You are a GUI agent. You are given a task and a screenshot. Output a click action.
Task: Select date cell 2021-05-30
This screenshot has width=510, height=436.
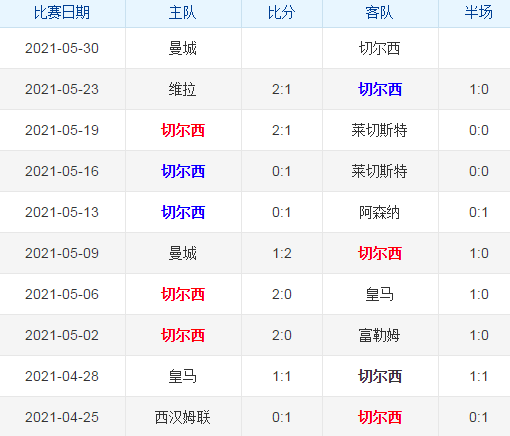tap(62, 48)
